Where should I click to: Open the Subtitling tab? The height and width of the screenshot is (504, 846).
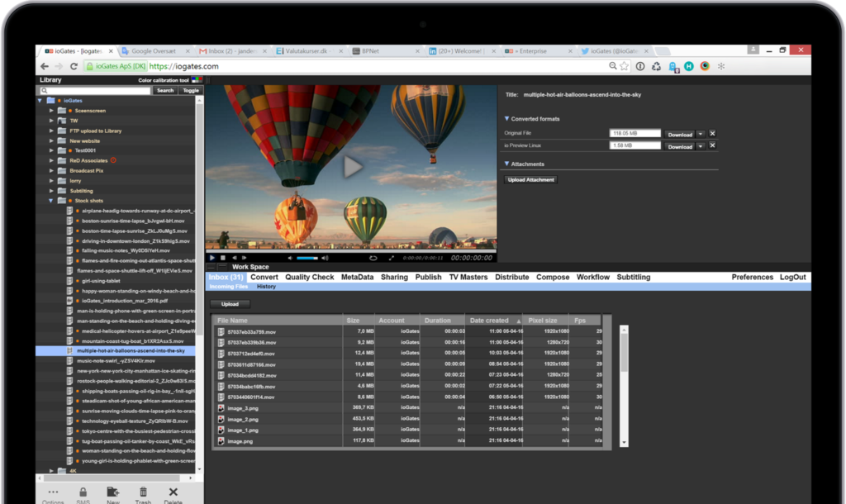[633, 278]
